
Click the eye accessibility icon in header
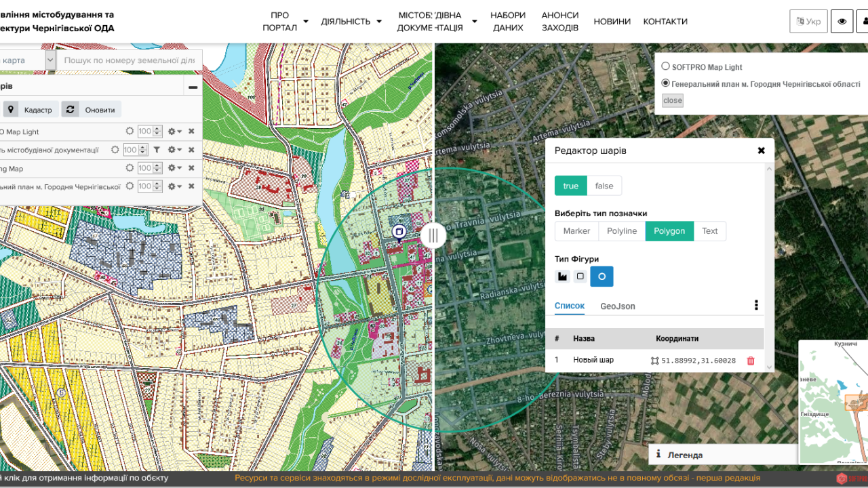842,21
